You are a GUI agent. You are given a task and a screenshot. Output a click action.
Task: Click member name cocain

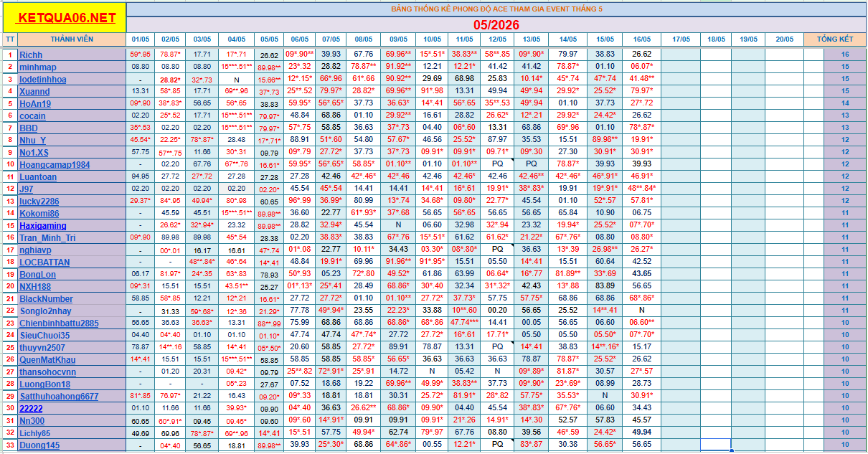(32, 115)
